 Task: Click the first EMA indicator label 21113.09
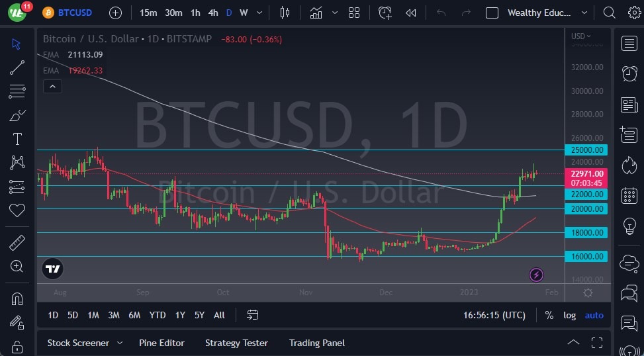pyautogui.click(x=73, y=55)
